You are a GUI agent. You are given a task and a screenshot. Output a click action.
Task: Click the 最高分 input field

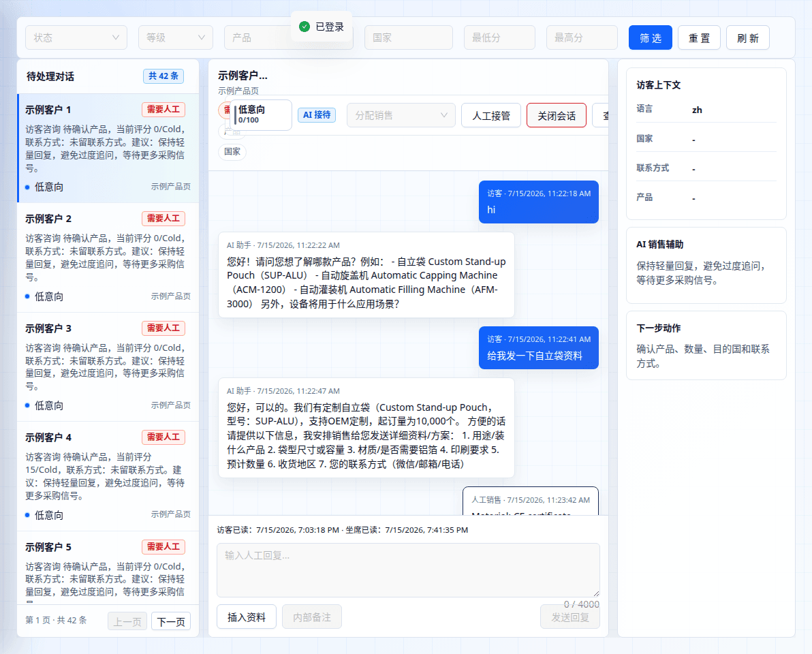582,37
